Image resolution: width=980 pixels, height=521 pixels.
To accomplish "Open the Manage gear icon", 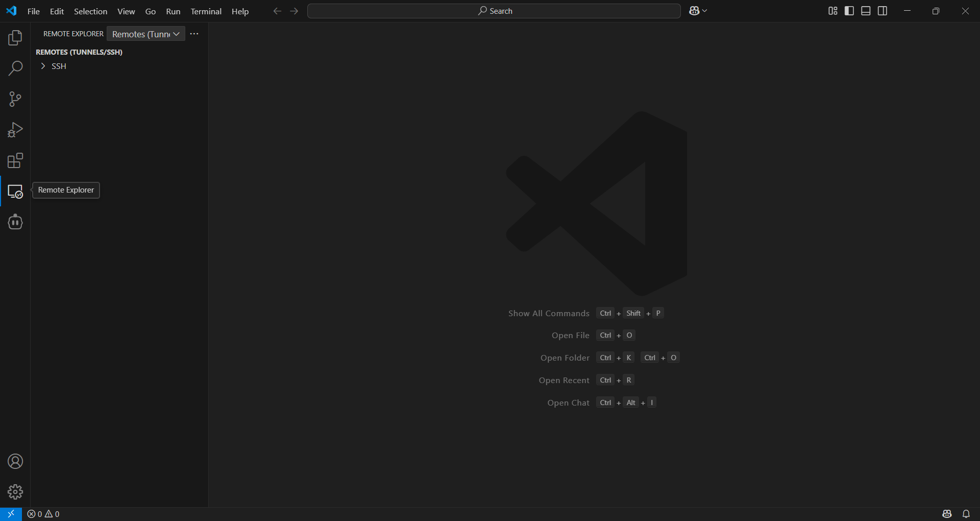I will tap(15, 492).
